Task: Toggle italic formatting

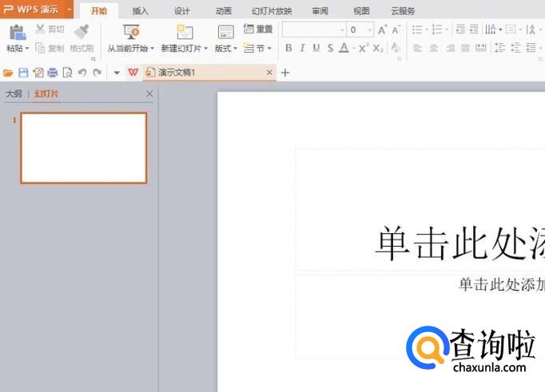Action: click(x=302, y=48)
